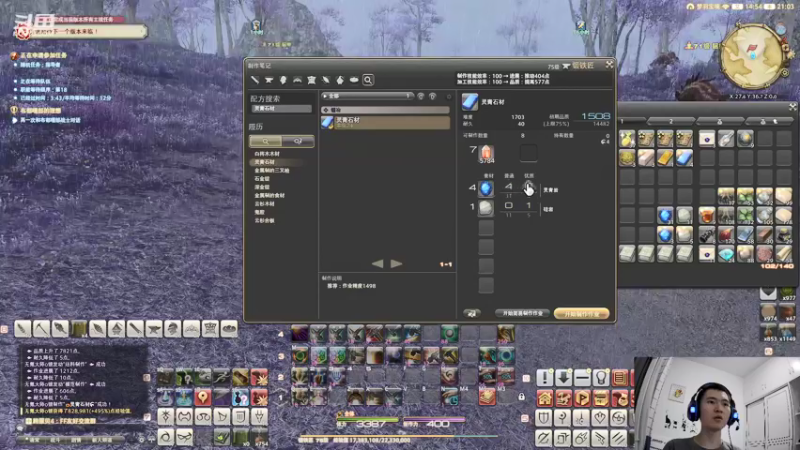This screenshot has width=800, height=450.
Task: Click the 灵青石材 result item icon
Action: tap(469, 102)
